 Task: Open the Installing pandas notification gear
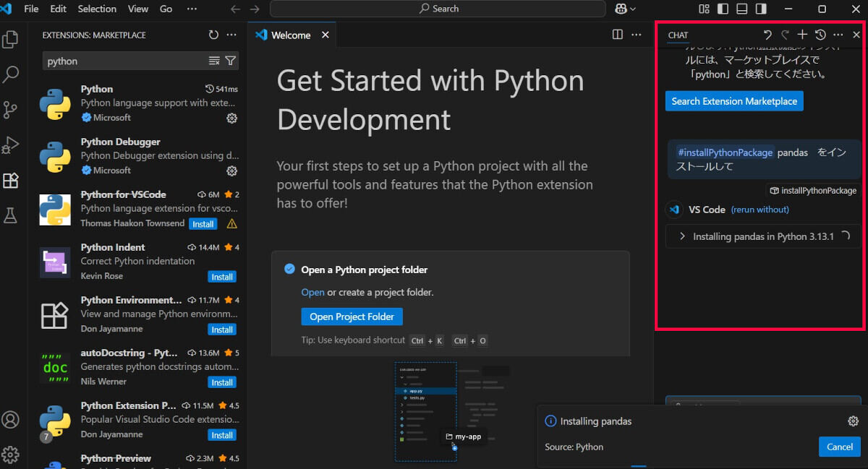(854, 421)
